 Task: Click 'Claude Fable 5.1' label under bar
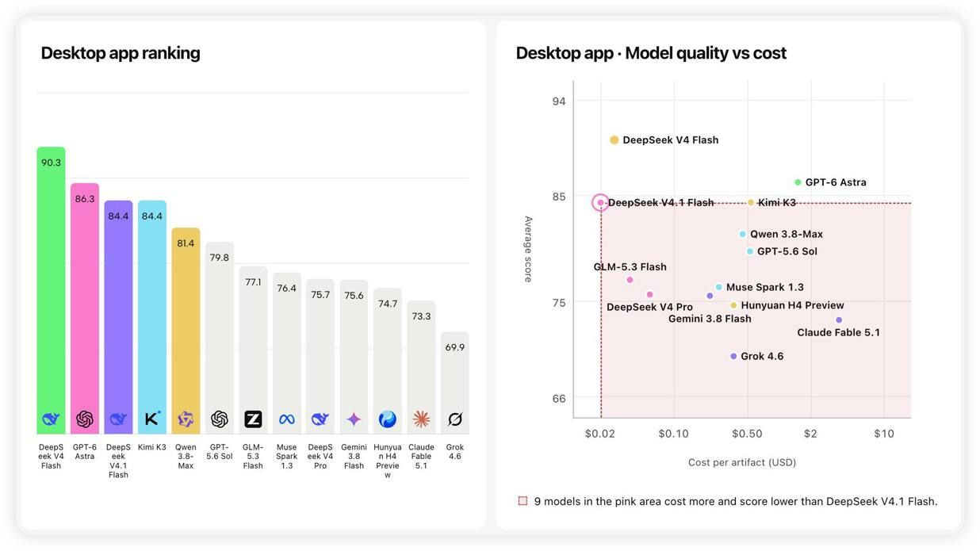pyautogui.click(x=421, y=457)
